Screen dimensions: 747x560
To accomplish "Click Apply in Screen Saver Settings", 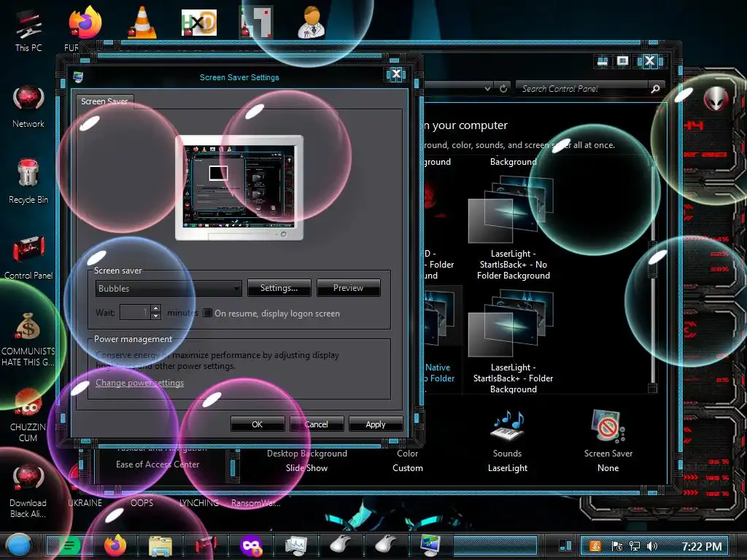I will pos(376,424).
